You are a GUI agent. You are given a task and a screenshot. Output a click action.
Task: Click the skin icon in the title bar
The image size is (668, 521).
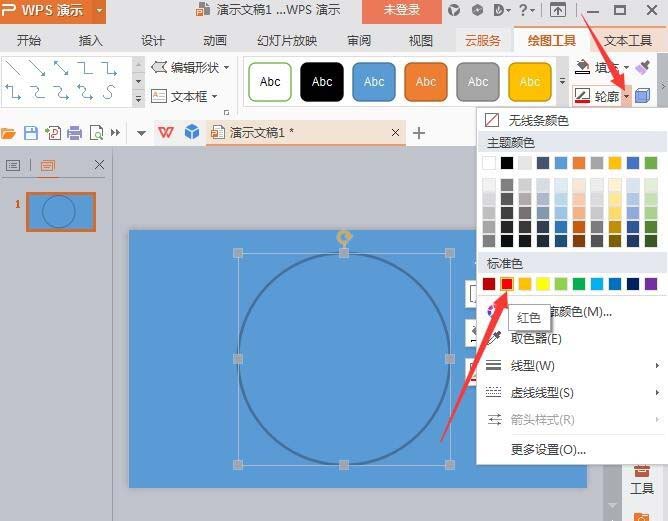tap(454, 10)
